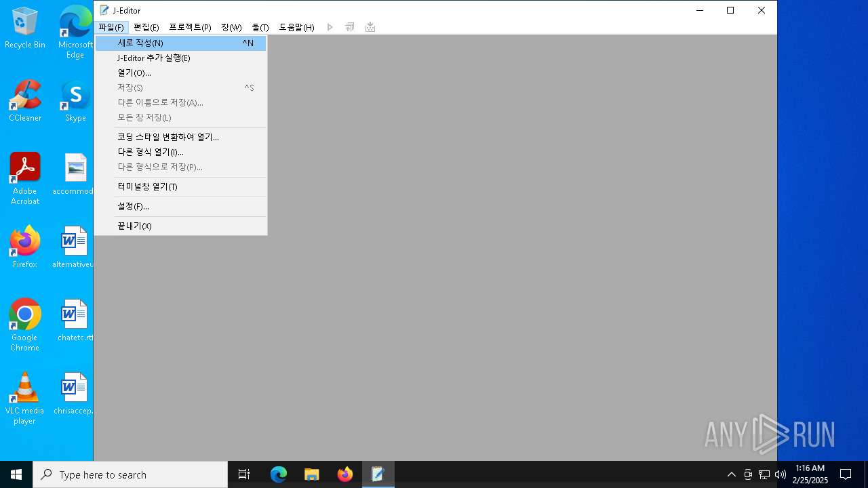Select the Microsoft Edge desktop shortcut

pyautogui.click(x=75, y=32)
